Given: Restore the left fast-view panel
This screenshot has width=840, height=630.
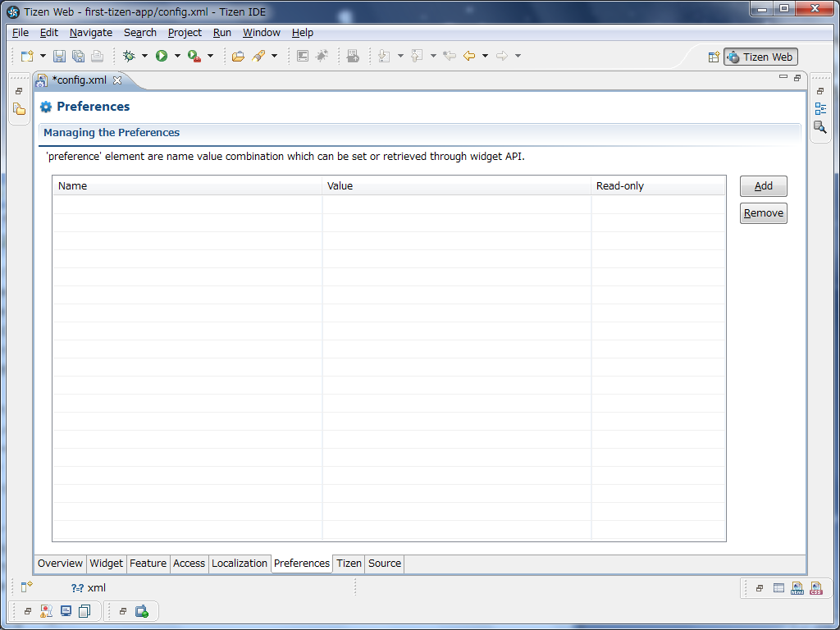Looking at the screenshot, I should click(x=19, y=91).
